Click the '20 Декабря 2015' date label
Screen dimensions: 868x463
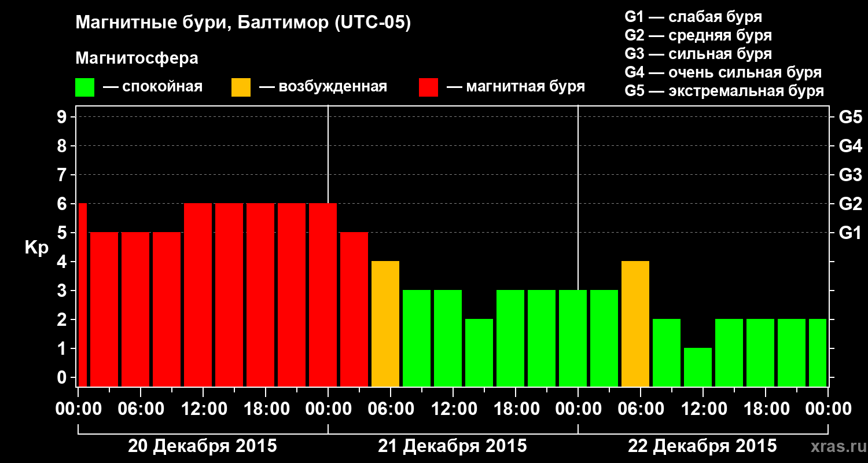203,446
